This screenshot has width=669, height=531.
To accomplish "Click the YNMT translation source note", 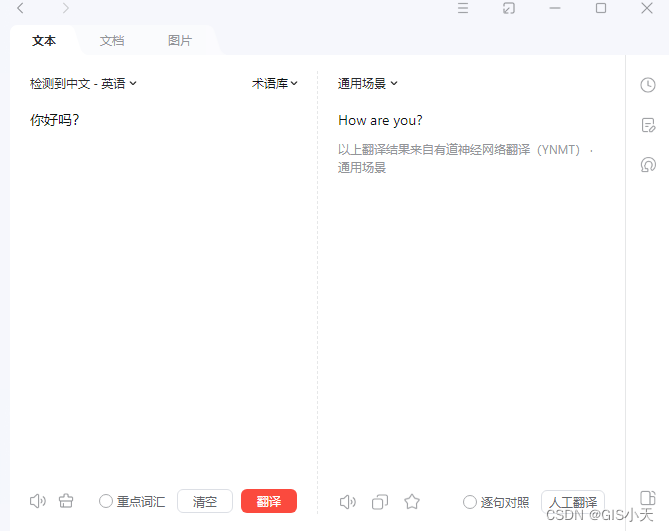I will pyautogui.click(x=465, y=158).
